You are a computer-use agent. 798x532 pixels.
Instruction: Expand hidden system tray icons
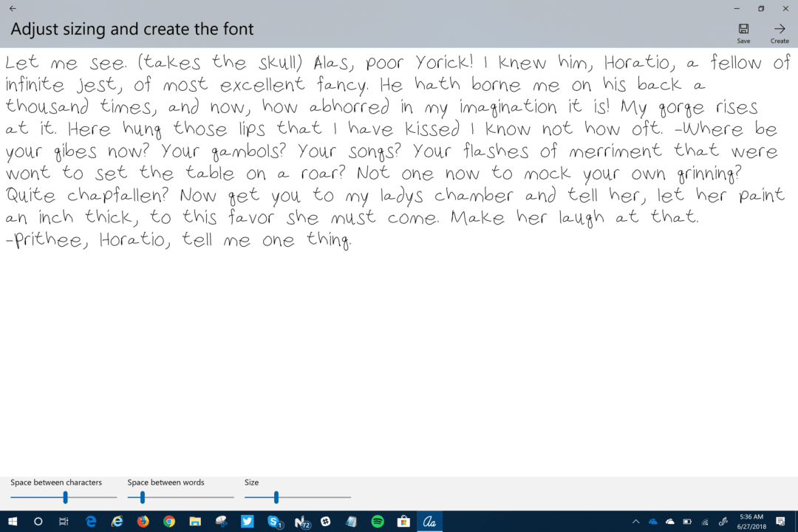[x=635, y=522]
